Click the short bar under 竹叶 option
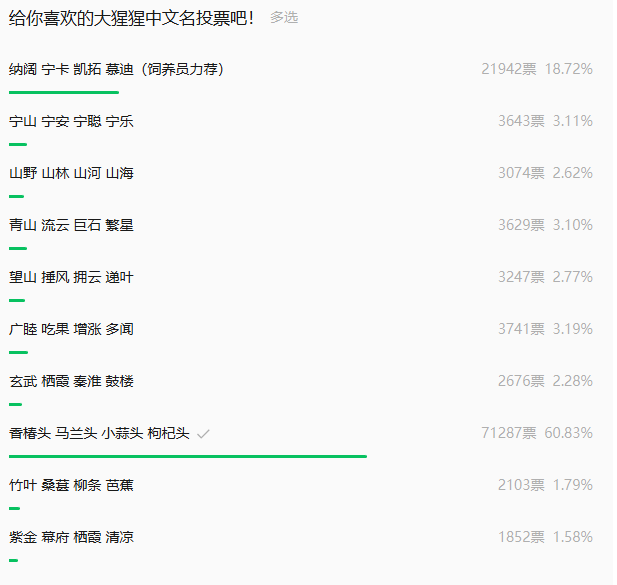 click(x=14, y=508)
